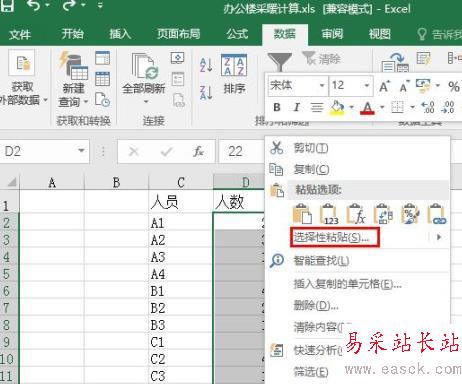Click the 全部刷新 refresh icon
Screen dimensions: 462x384
[144, 65]
